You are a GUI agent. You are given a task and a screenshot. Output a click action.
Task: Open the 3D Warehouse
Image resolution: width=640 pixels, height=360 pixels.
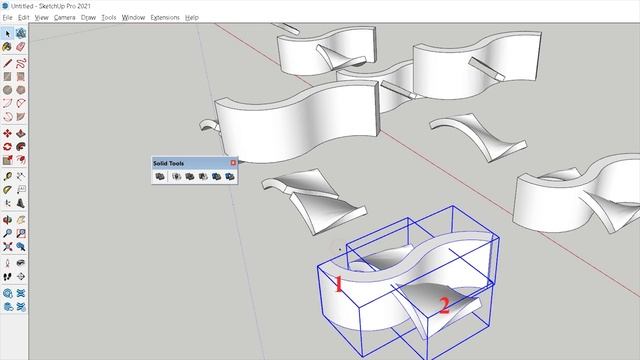(7, 293)
